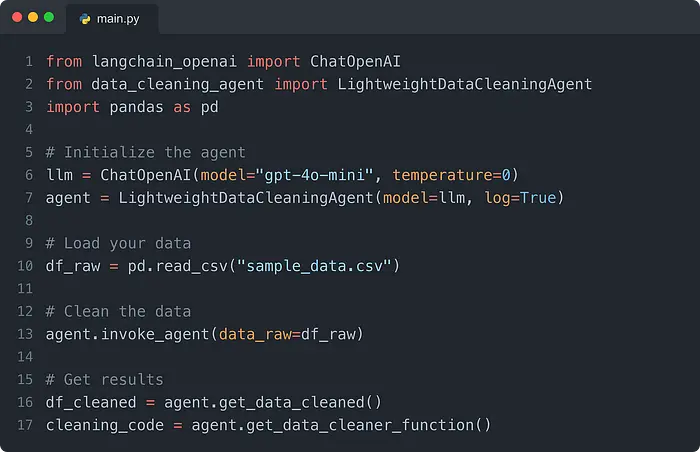Click the "# Get results" comment
Screen dimensions: 700x452
(x=105, y=380)
